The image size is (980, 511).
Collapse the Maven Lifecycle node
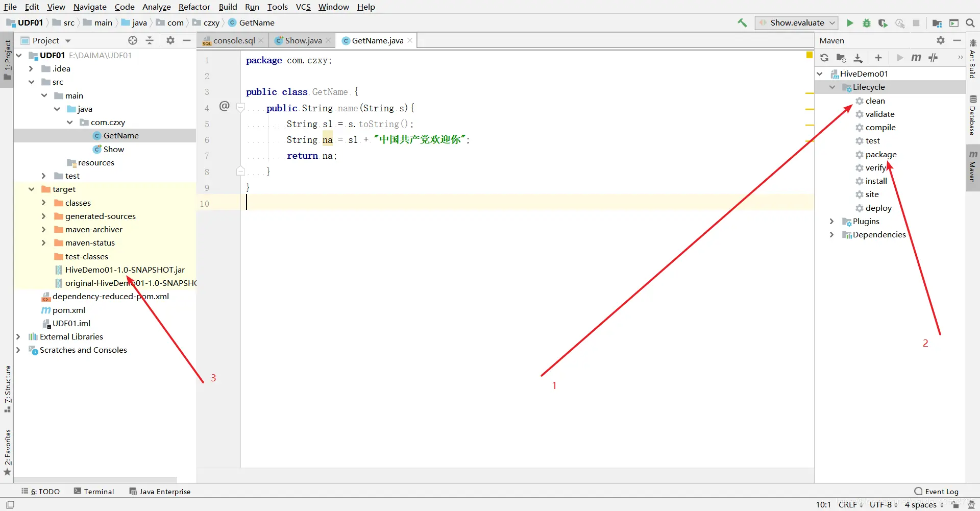[x=832, y=87]
